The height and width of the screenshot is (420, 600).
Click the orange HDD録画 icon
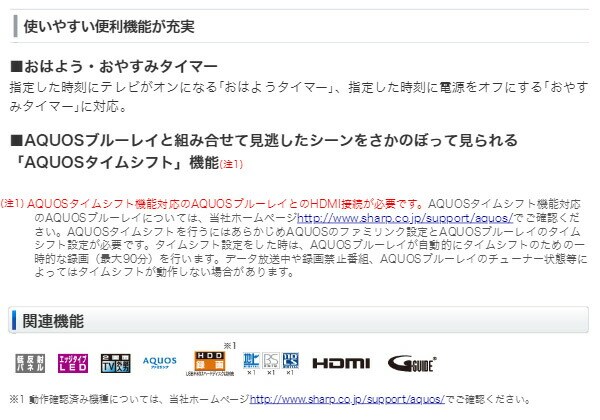coord(210,363)
